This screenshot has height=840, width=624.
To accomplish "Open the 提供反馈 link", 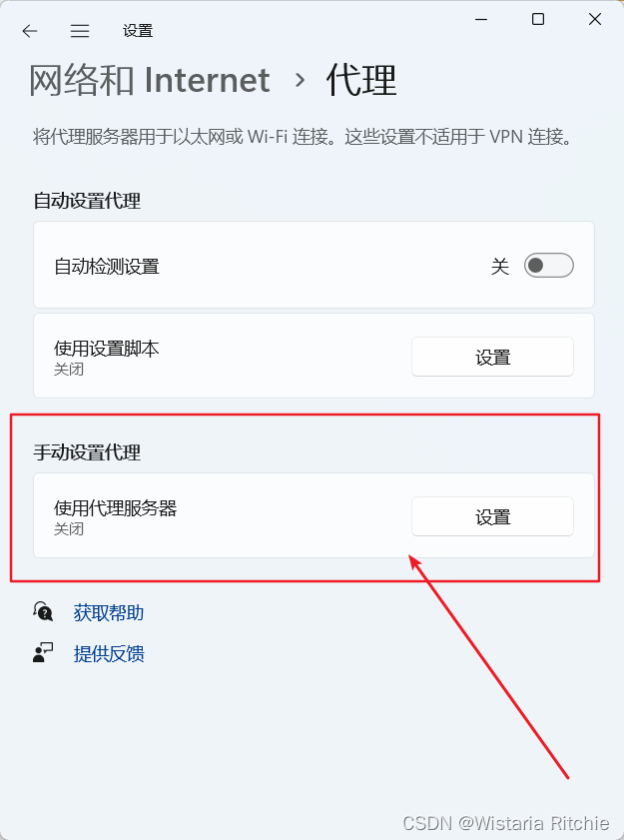I will coord(109,653).
